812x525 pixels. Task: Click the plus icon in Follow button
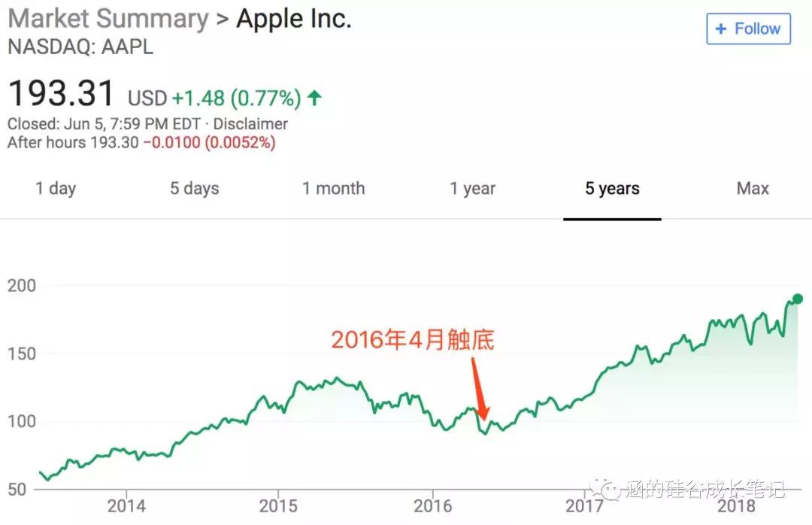pos(721,29)
